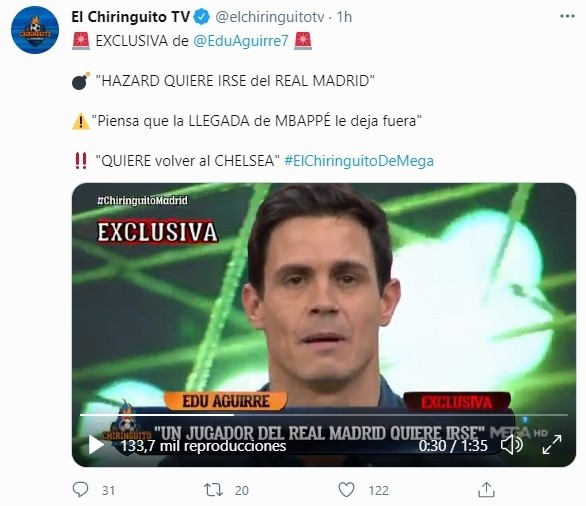Like the tweet with heart icon

346,490
